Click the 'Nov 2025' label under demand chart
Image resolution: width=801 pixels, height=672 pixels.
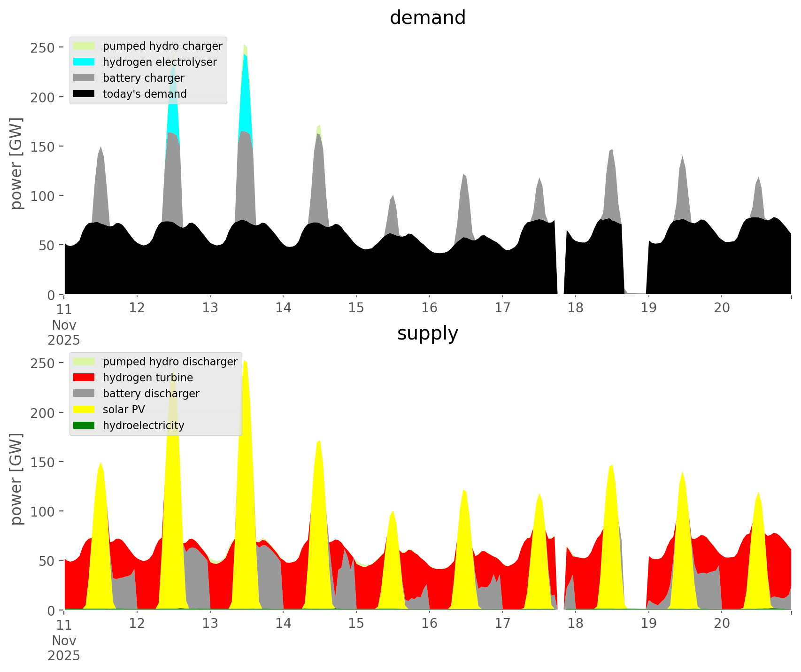tap(64, 332)
